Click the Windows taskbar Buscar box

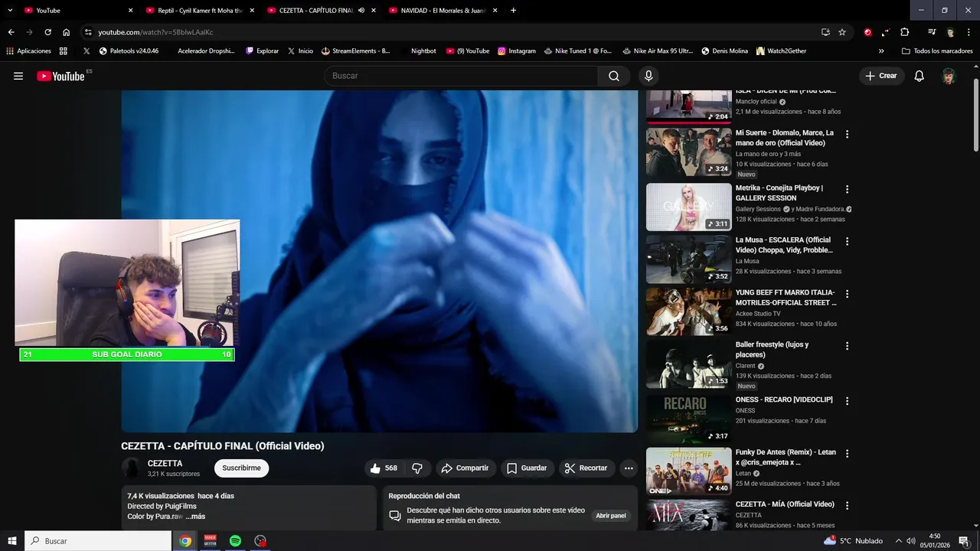click(98, 541)
